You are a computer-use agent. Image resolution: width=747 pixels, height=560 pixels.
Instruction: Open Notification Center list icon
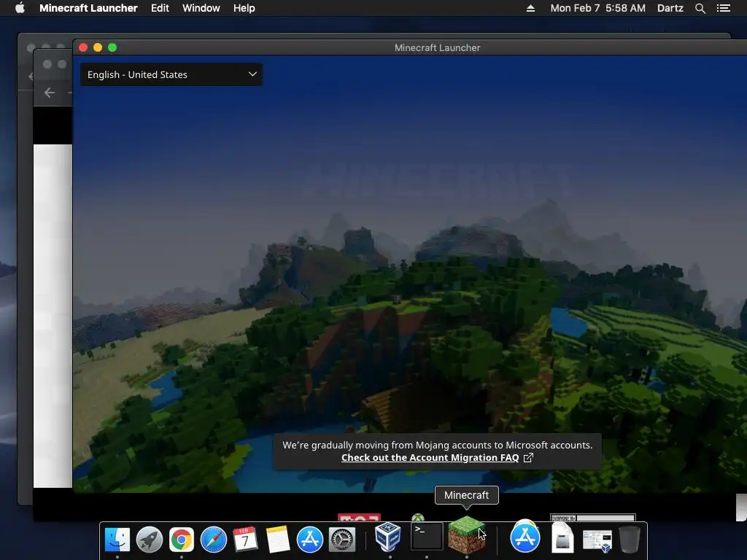pos(723,8)
